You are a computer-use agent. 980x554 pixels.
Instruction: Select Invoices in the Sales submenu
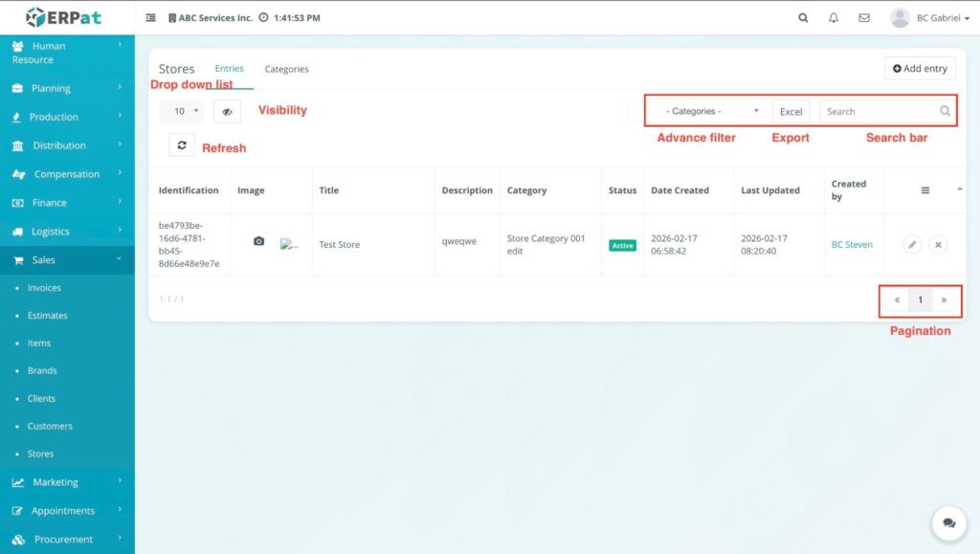(x=44, y=288)
